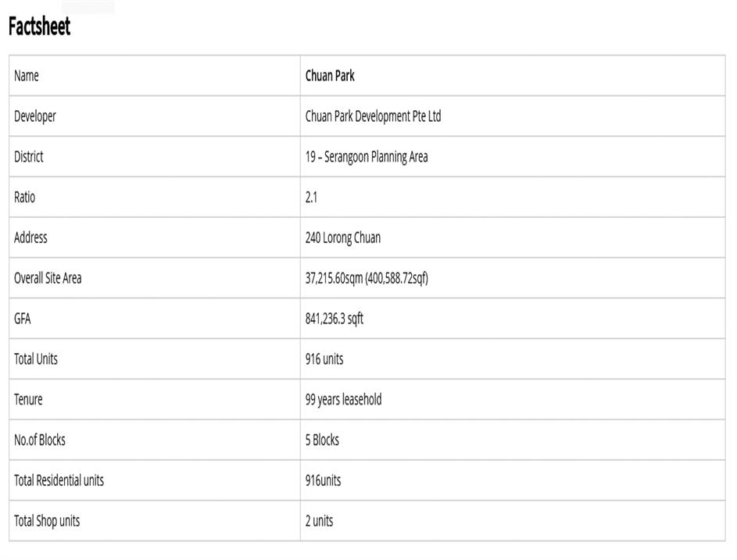Select the 5 Blocks value

click(x=322, y=441)
